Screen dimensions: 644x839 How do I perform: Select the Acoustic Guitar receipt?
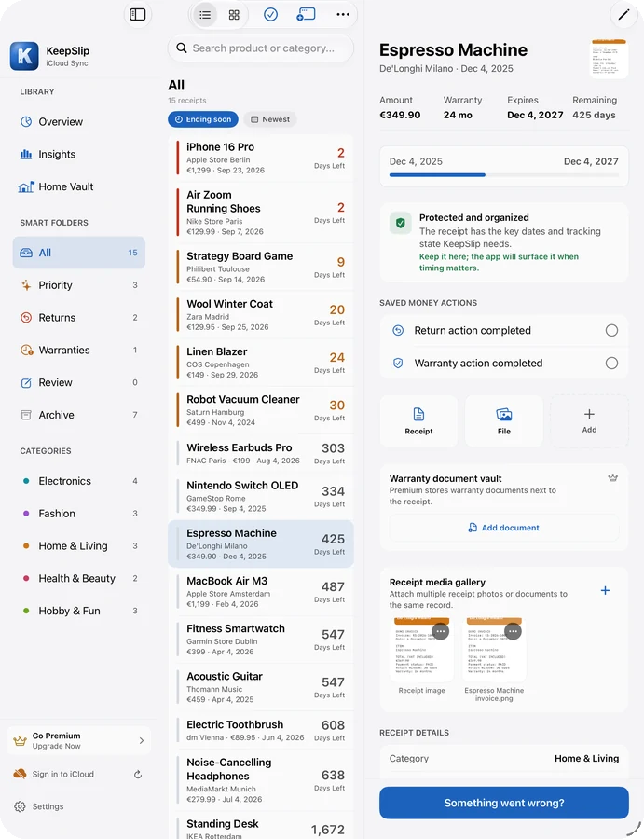coord(260,687)
